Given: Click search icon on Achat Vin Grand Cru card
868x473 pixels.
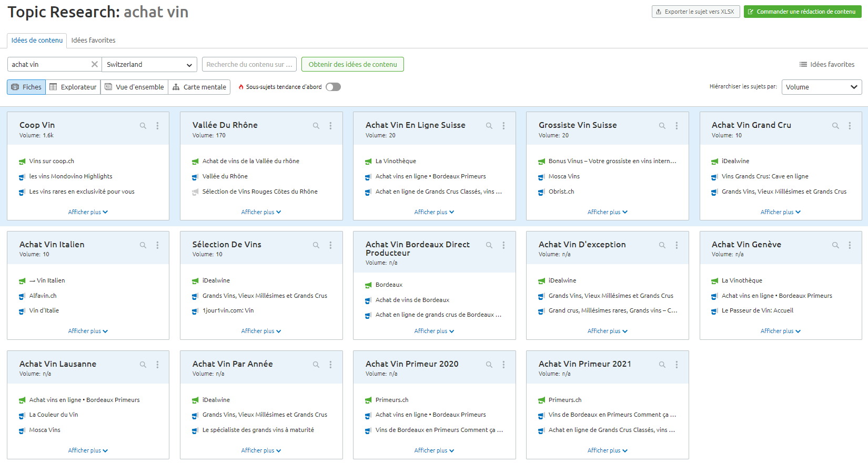Looking at the screenshot, I should [x=835, y=126].
